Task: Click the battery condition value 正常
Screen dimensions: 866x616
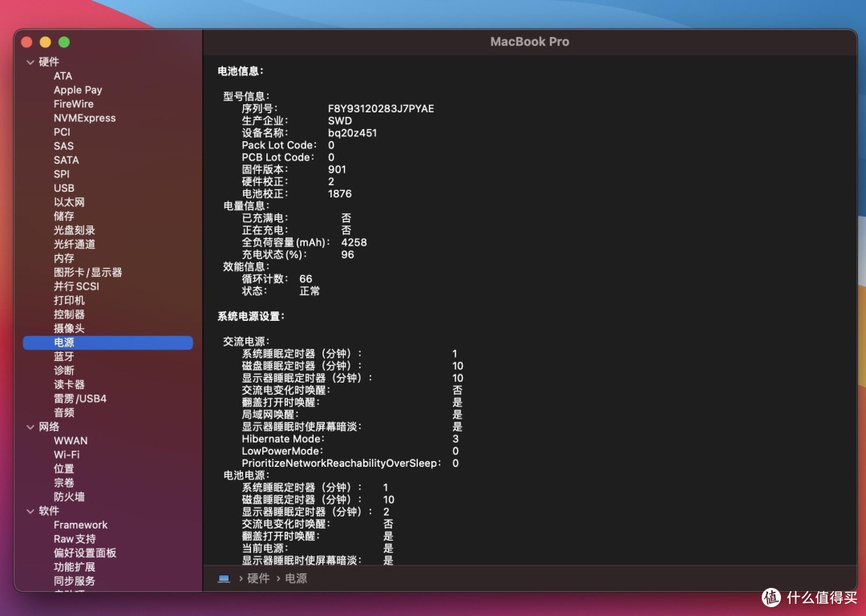Action: [310, 291]
